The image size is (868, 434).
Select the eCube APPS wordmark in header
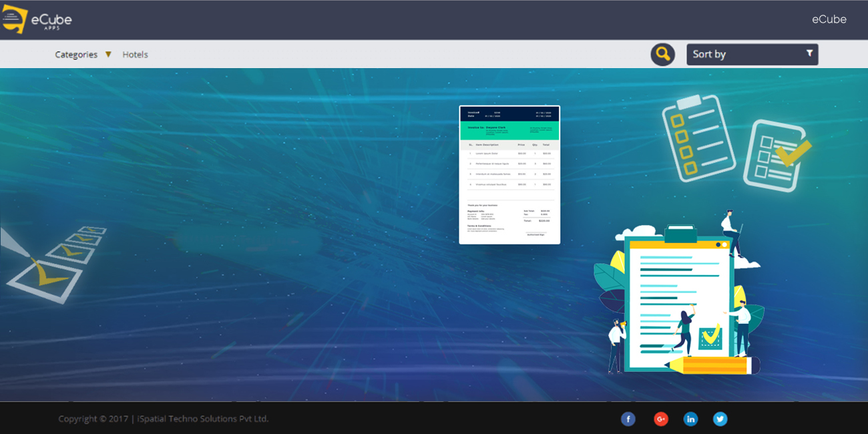click(51, 19)
